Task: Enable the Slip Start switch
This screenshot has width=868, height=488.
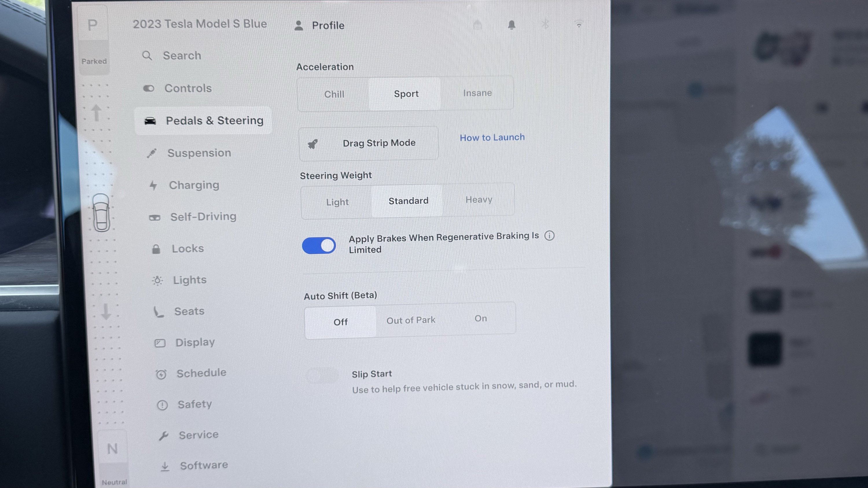Action: (x=322, y=375)
